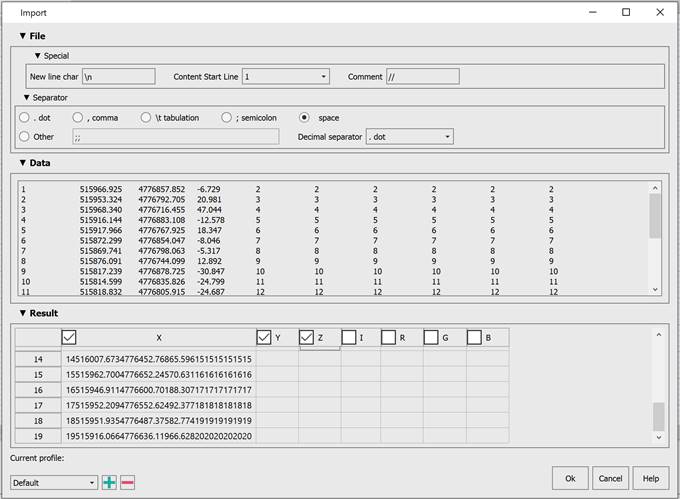680x499 pixels.
Task: Click the Cancel button
Action: click(610, 478)
